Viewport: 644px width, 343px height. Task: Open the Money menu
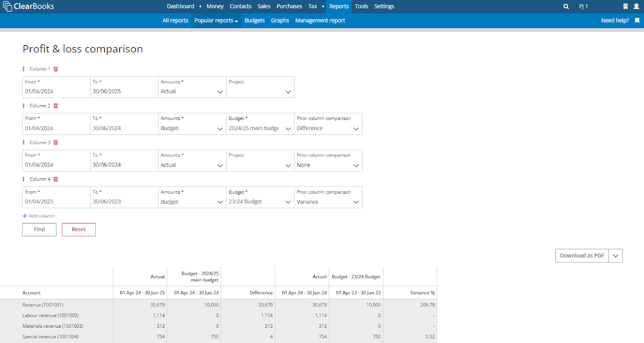pos(215,6)
